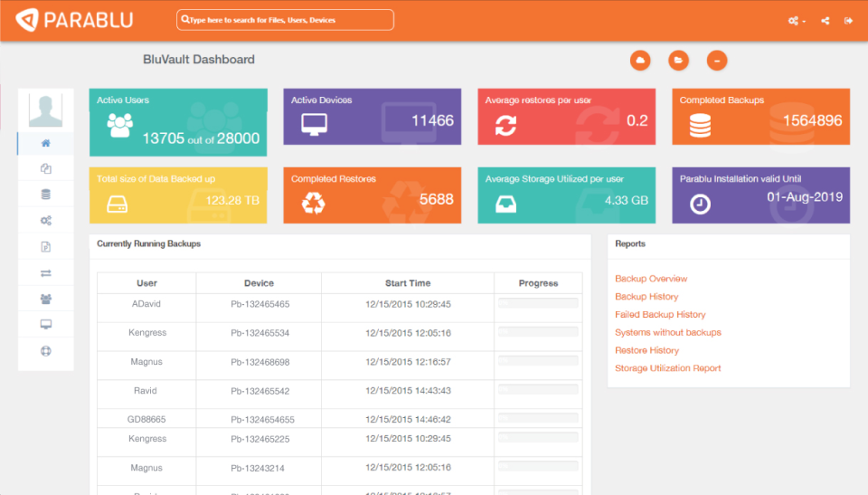This screenshot has height=495, width=868.
Task: Click the hard drive icon in data size tile
Action: [118, 205]
